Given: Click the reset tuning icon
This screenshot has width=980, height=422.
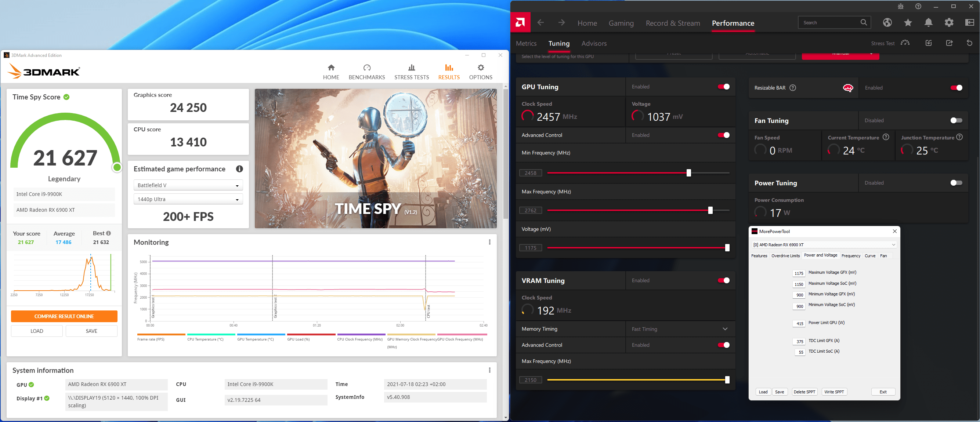Looking at the screenshot, I should point(969,43).
